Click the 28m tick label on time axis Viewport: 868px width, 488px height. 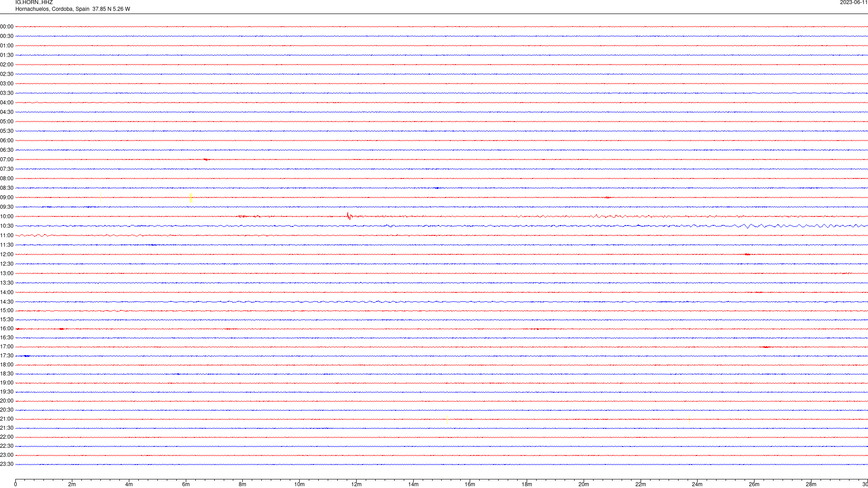(x=811, y=484)
